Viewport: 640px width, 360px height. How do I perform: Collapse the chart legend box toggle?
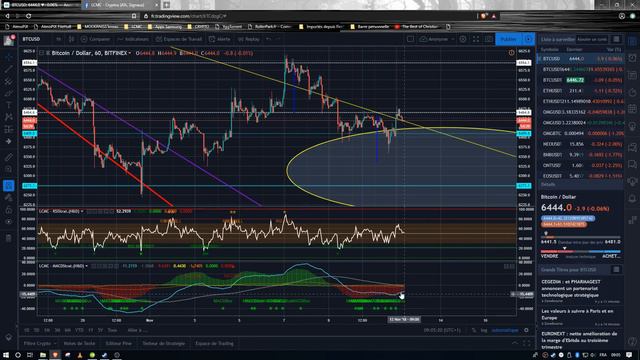pyautogui.click(x=42, y=53)
